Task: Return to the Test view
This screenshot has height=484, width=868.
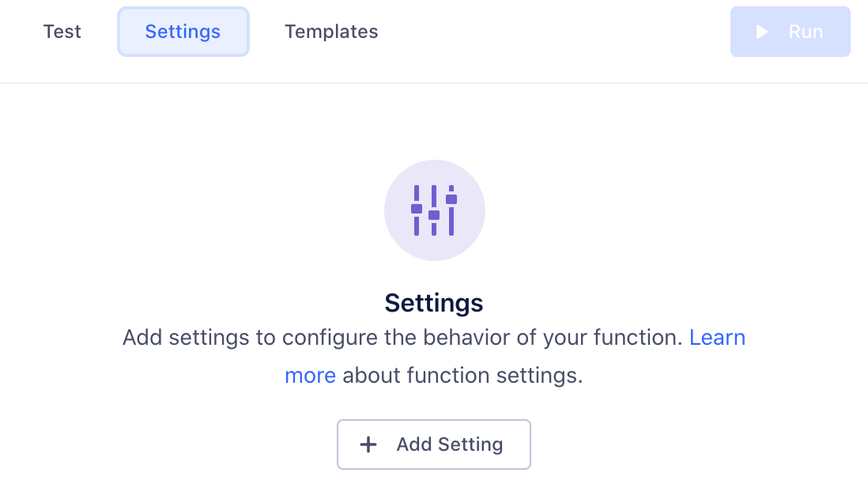Action: [62, 32]
